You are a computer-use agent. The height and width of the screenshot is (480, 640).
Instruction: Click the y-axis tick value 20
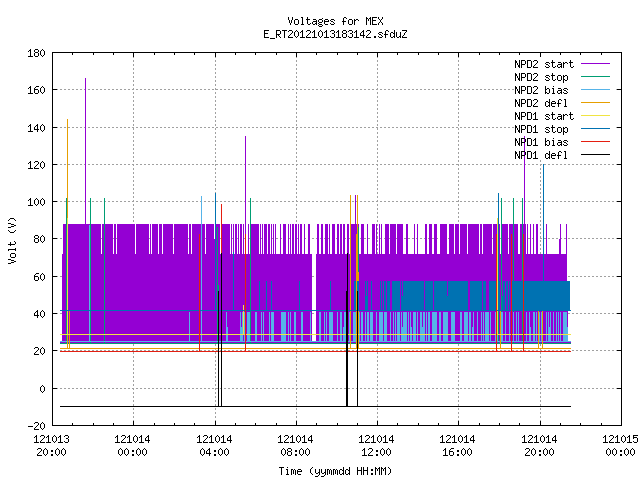point(39,351)
